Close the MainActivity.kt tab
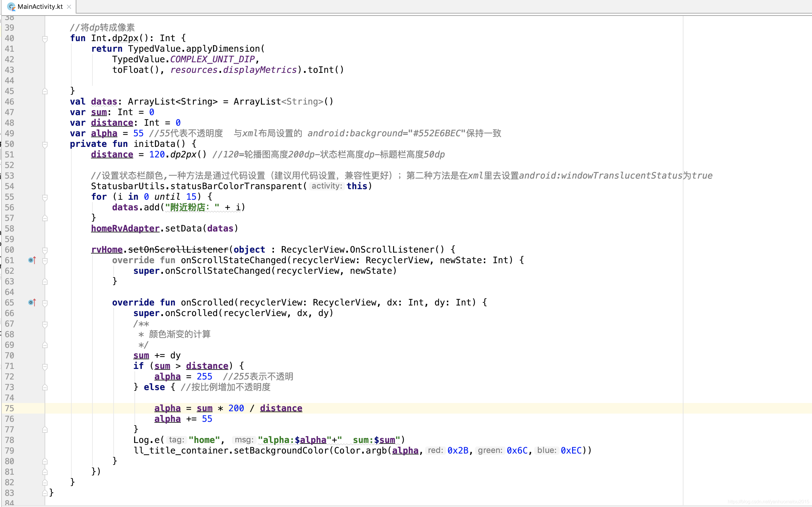This screenshot has height=507, width=812. tap(69, 7)
